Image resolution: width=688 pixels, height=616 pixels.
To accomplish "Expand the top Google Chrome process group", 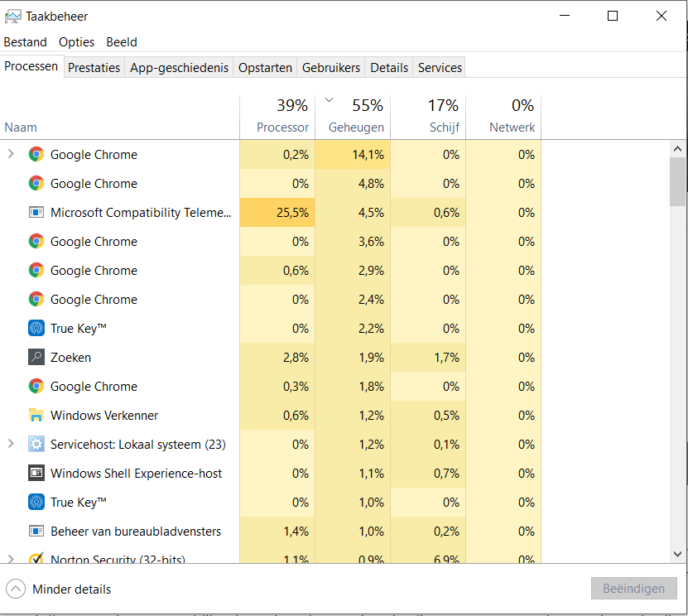I will [11, 154].
